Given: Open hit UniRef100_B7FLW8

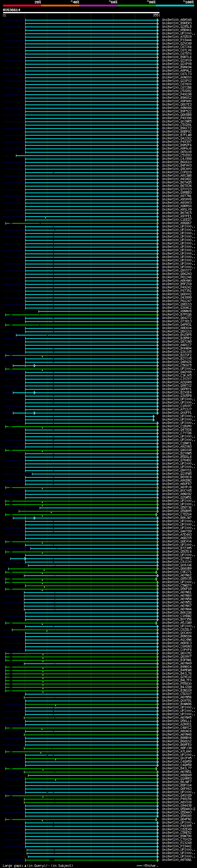Looking at the screenshot, I should (176, 135).
